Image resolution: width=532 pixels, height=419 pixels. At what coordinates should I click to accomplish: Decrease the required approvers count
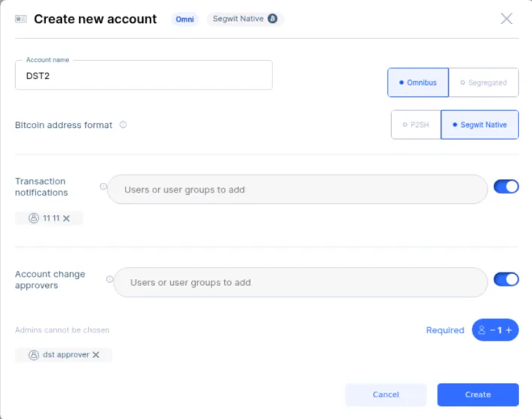tap(492, 330)
